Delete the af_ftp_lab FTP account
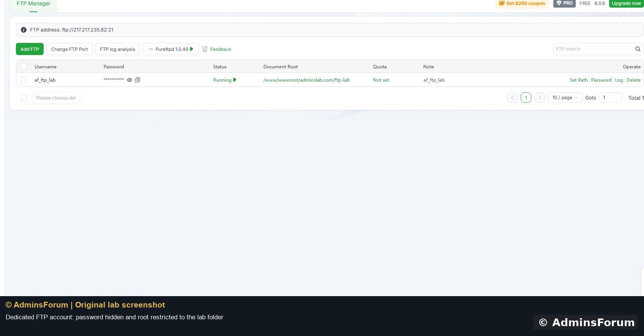The width and height of the screenshot is (644, 336). (633, 80)
